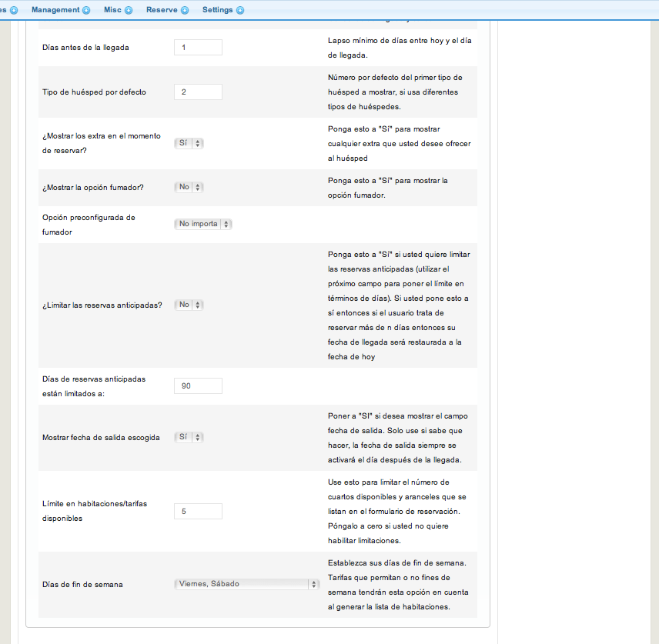Expand the "Viernes, Sábado" weekend days dropdown
The image size is (659, 644).
click(246, 584)
